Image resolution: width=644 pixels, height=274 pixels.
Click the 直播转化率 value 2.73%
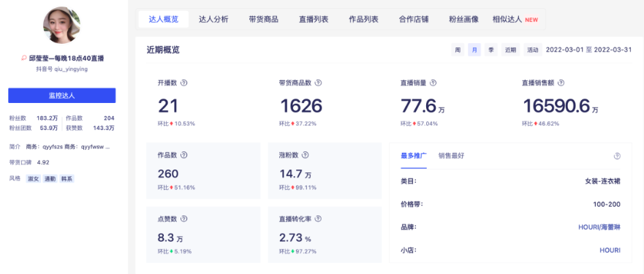point(295,238)
